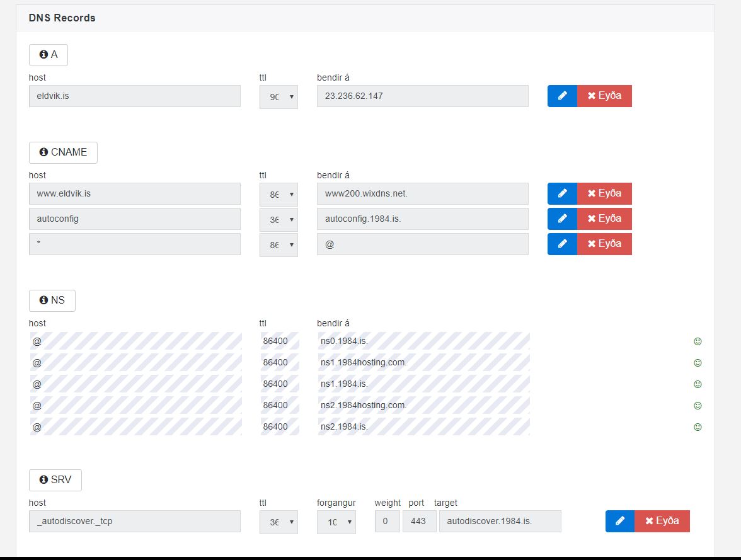
Task: Click pencil icon for autoconfig CNAME record
Action: 562,219
